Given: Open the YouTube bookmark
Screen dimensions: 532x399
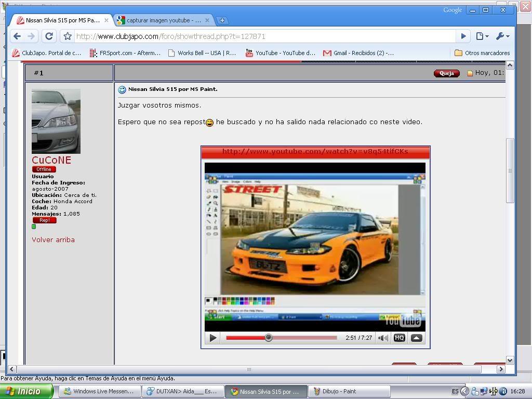Looking at the screenshot, I should coord(281,53).
